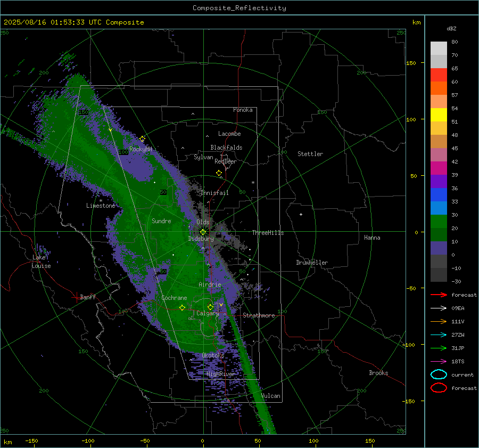
Task: Click the yellow diamond marker near RockyMH
Action: [x=142, y=139]
